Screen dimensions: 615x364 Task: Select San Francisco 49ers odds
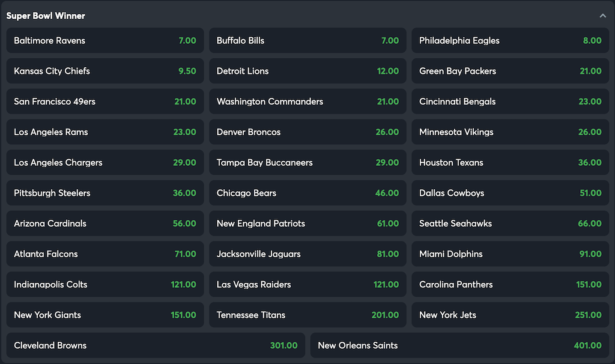(105, 102)
